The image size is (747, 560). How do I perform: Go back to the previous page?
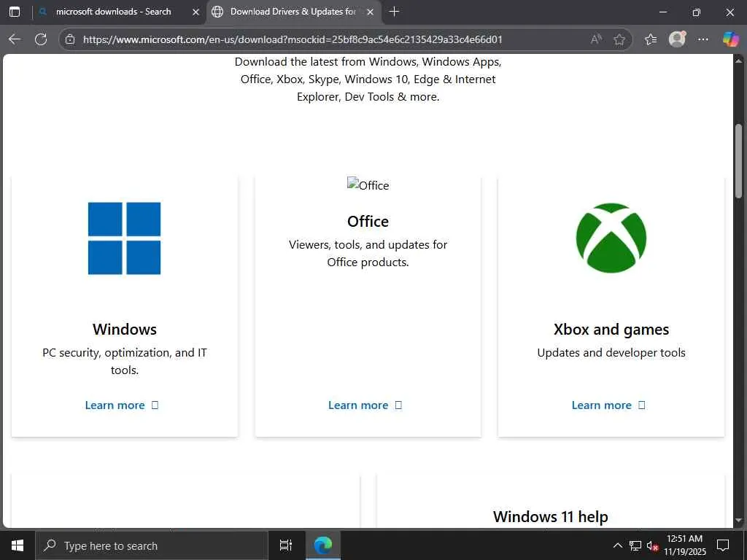(x=15, y=39)
